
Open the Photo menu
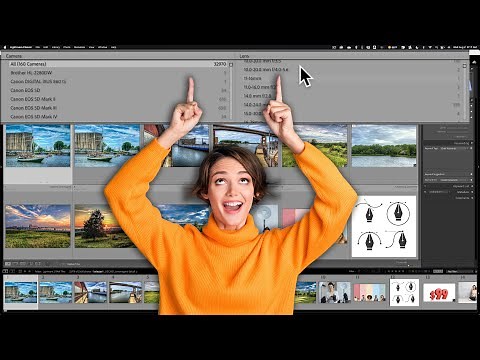(67, 47)
